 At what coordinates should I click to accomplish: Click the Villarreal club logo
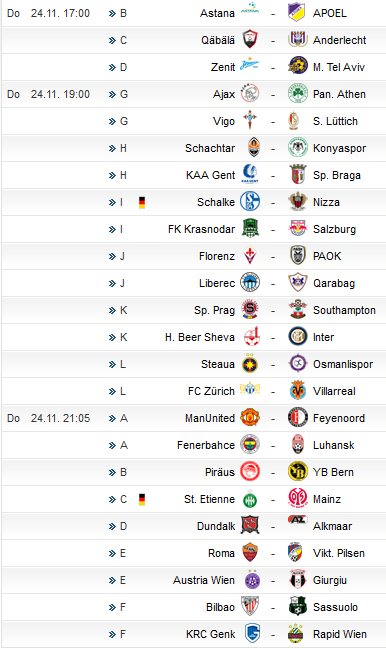[298, 391]
